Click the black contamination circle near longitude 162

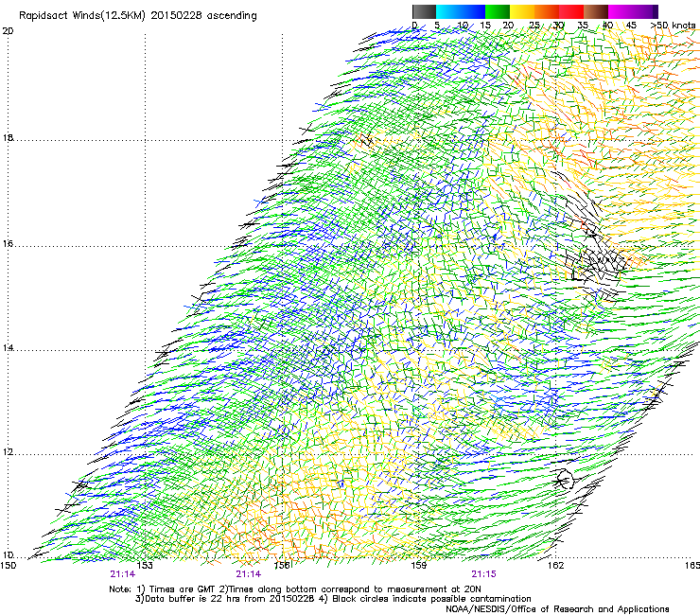(x=566, y=479)
